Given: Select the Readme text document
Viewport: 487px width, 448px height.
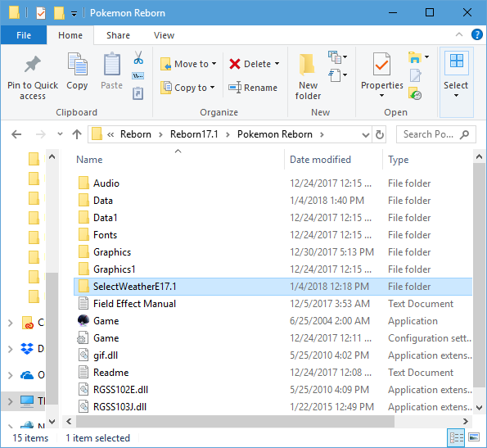Looking at the screenshot, I should click(x=273, y=373).
